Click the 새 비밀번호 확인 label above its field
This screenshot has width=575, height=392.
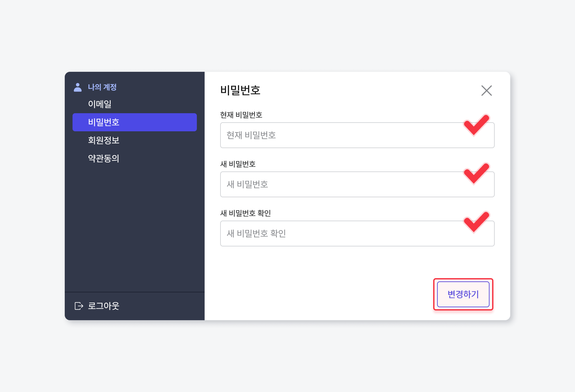tap(245, 213)
